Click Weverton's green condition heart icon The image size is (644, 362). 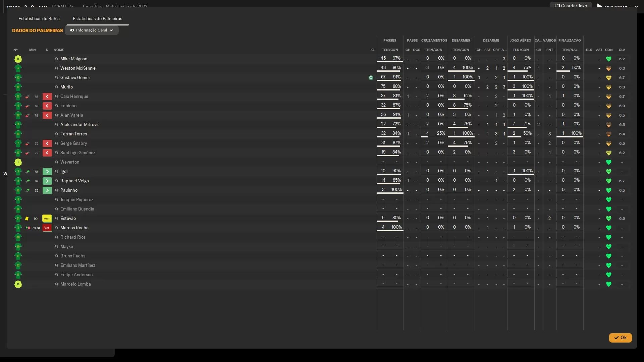click(x=609, y=162)
